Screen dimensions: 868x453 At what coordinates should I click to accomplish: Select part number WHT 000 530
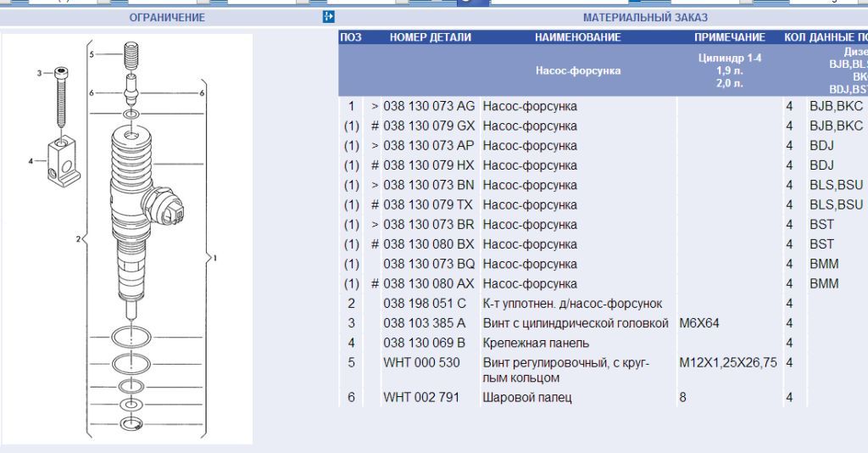[421, 363]
